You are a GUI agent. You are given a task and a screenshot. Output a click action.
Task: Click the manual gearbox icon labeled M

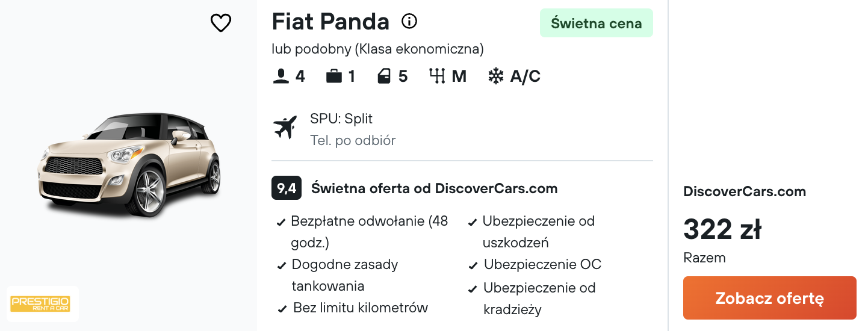coord(436,76)
